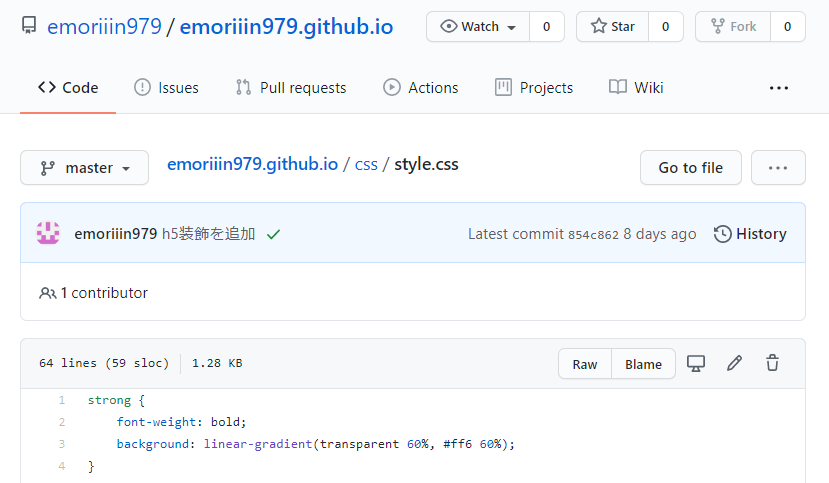Screen dimensions: 829x483
Task: Click the repository book icon
Action: click(x=29, y=25)
